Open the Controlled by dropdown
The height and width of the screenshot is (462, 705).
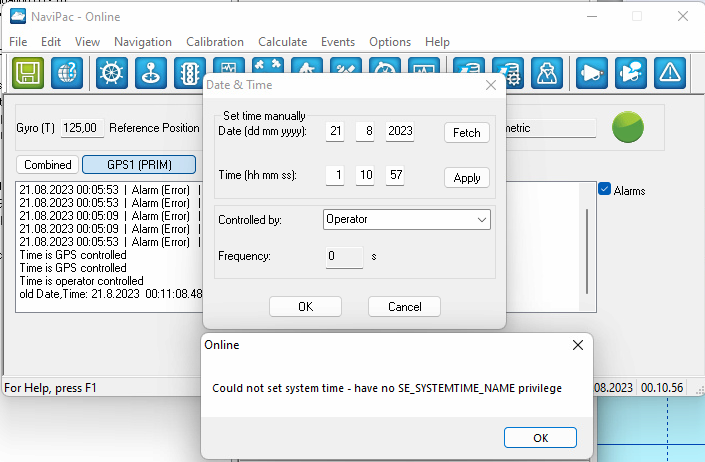(406, 219)
